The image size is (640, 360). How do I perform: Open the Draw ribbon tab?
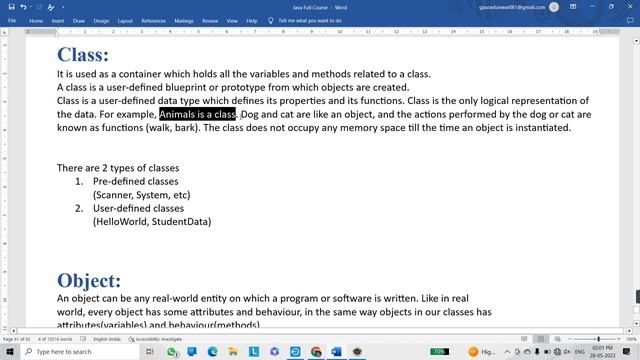point(79,20)
